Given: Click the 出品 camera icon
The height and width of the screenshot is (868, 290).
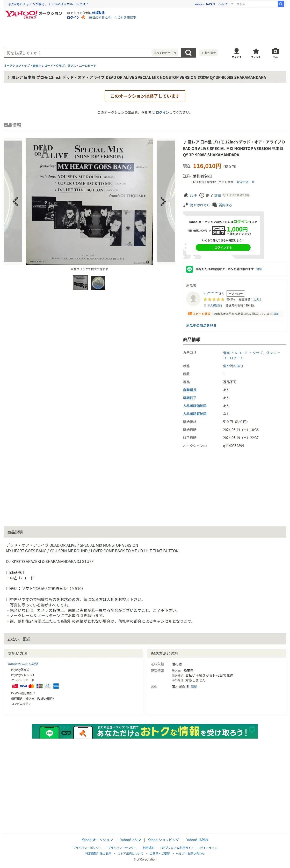Looking at the screenshot, I should pyautogui.click(x=275, y=53).
